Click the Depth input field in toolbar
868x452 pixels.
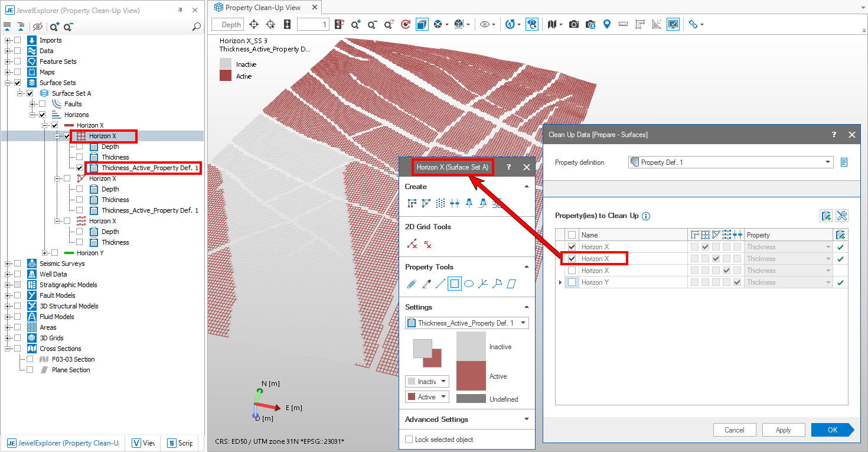[x=228, y=24]
